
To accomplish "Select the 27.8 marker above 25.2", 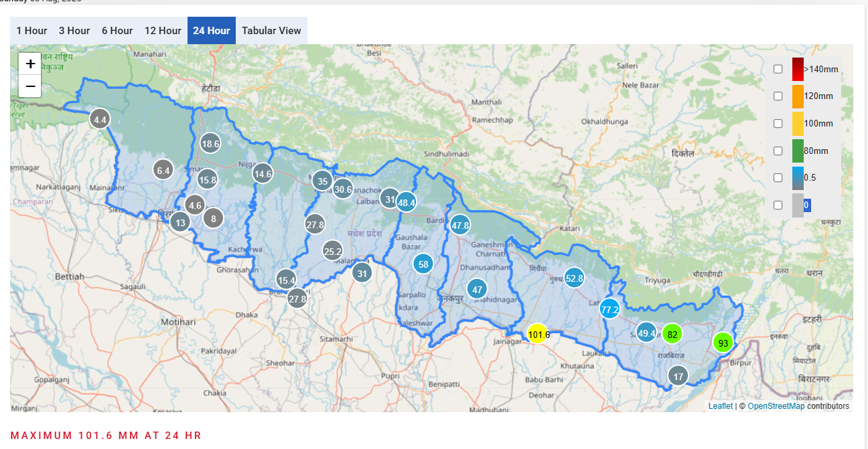I will tap(315, 224).
